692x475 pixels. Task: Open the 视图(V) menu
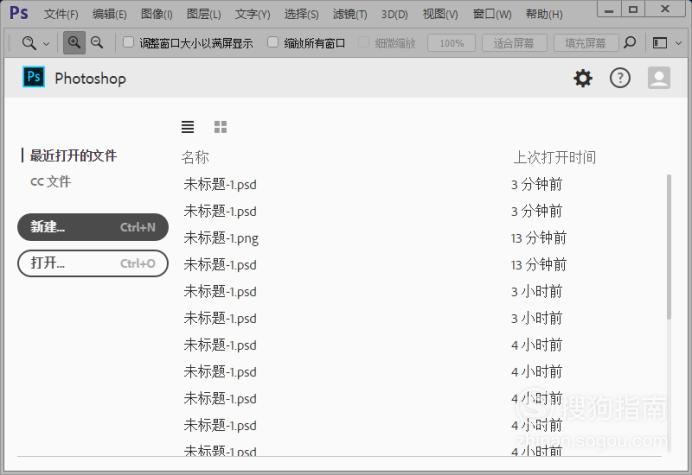(x=440, y=14)
